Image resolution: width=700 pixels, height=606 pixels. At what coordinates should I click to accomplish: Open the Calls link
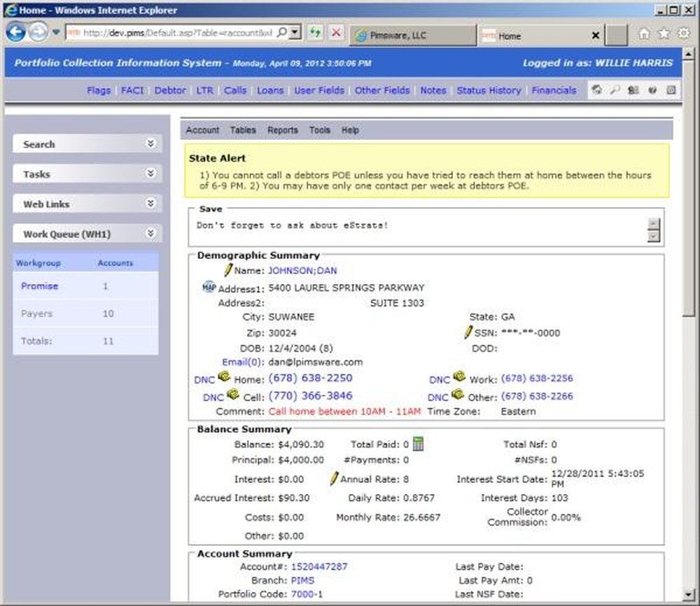235,90
